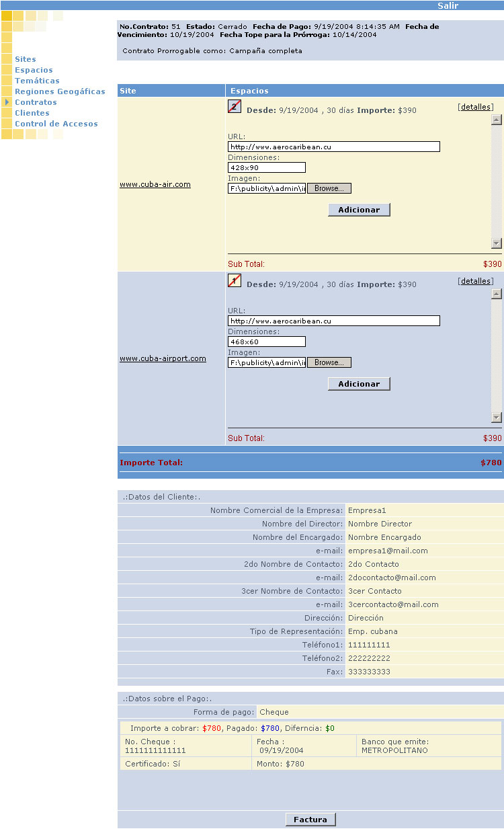Select Regiones Geográficas in sidebar

(60, 91)
